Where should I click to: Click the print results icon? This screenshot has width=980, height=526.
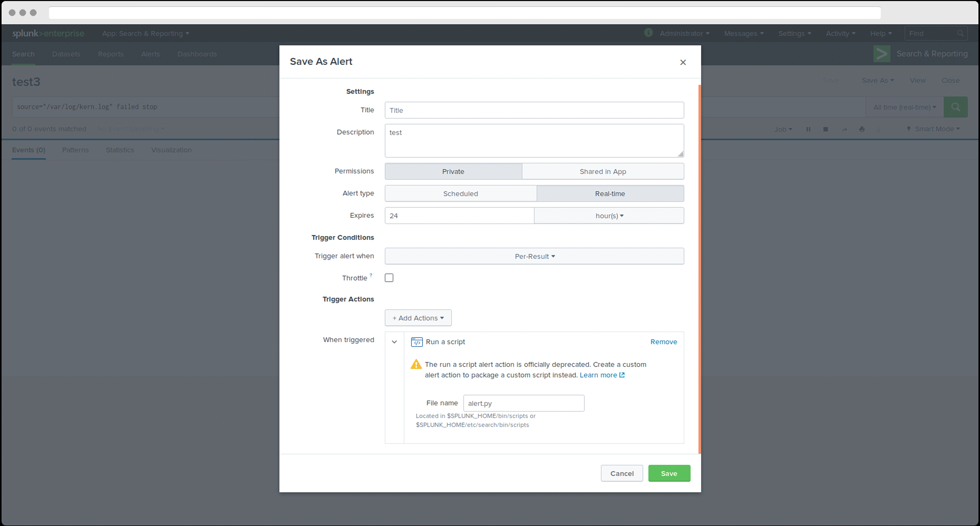[x=862, y=129]
